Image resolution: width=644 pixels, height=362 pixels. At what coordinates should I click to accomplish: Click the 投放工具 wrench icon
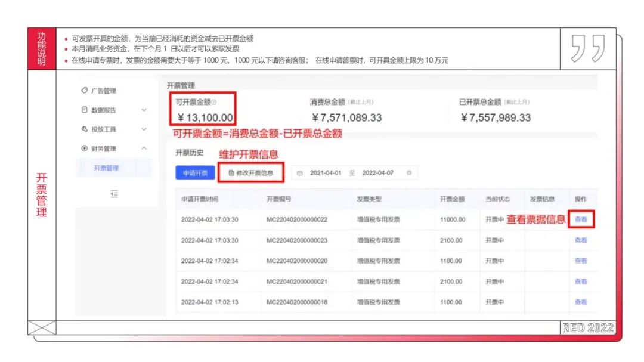click(x=84, y=129)
